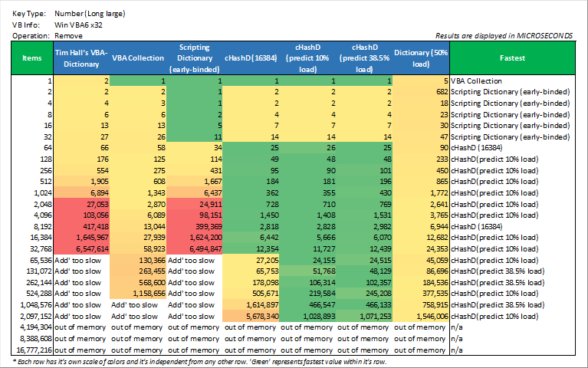Image resolution: width=588 pixels, height=368 pixels.
Task: Select the "Items" column header
Action: 31,58
